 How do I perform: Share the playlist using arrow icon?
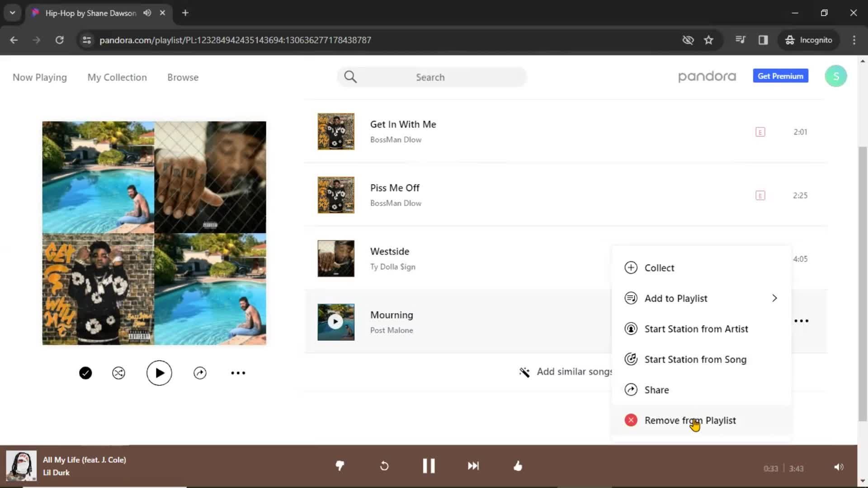(x=200, y=373)
